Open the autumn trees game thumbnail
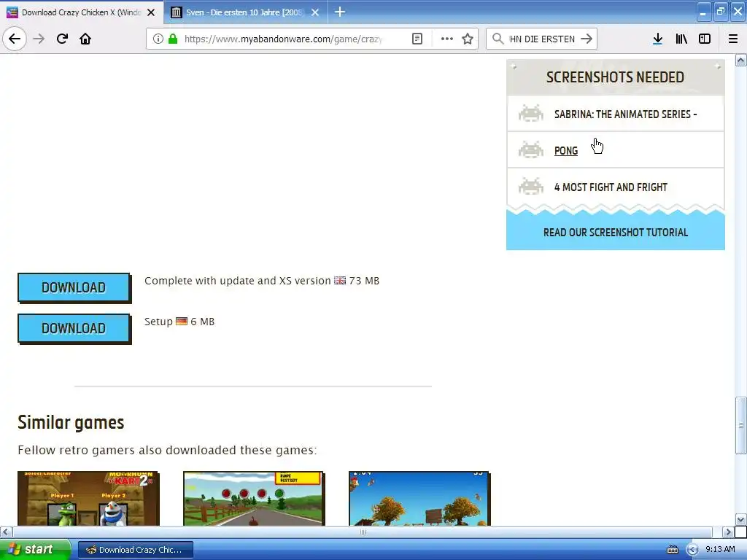This screenshot has height=560, width=747. tap(419, 499)
